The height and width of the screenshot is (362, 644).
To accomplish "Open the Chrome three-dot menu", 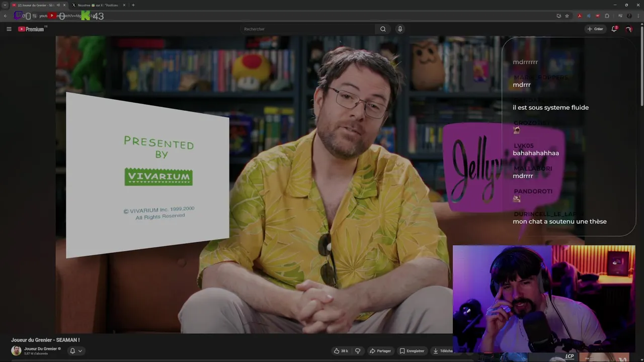I will (x=638, y=16).
